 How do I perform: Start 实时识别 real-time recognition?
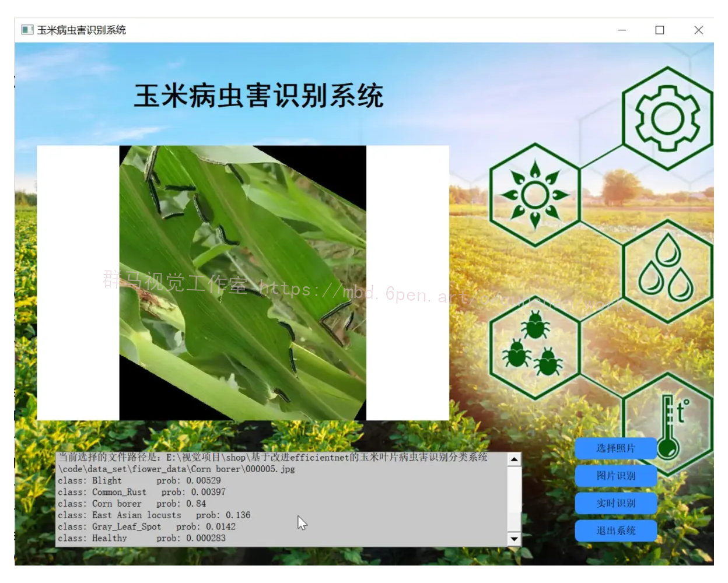(x=616, y=503)
